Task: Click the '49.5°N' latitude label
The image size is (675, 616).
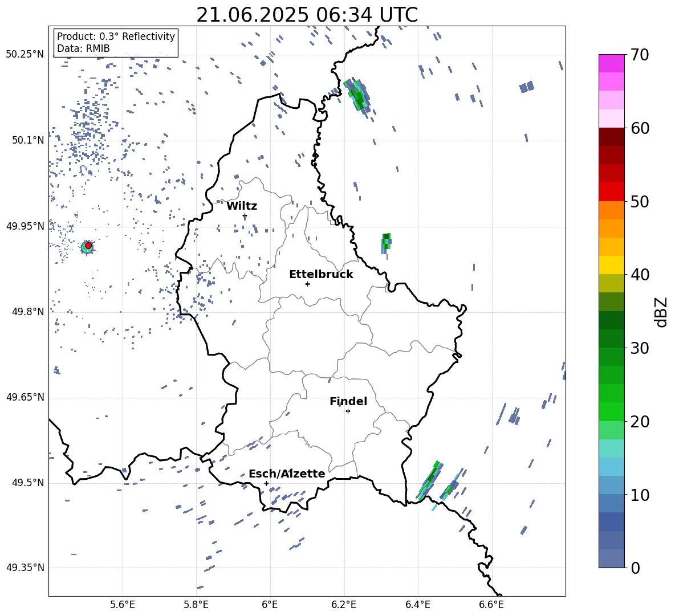Action: pos(27,483)
